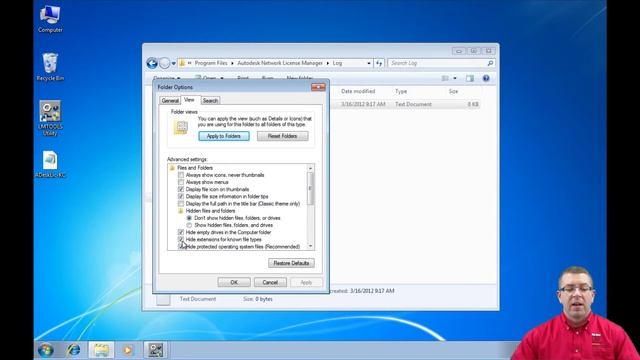Confirm Folder Options with OK
This screenshot has height=360, width=640.
coord(234,282)
